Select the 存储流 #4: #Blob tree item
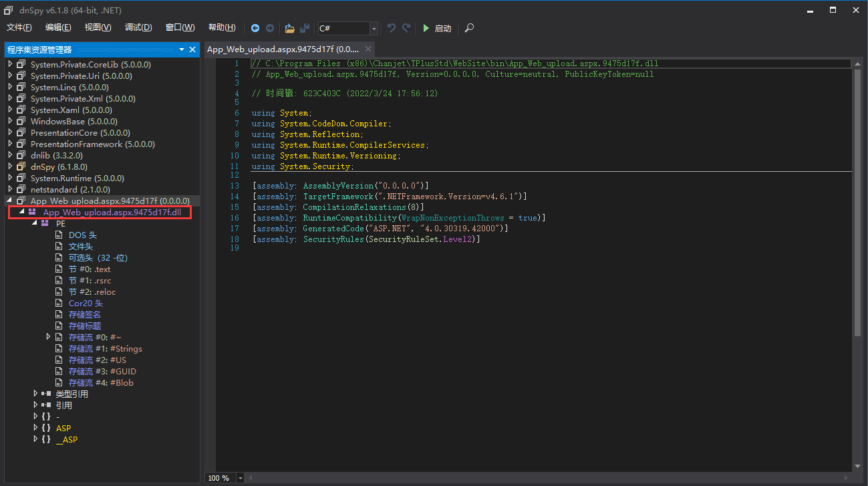Screen dimensions: 868x486 pos(101,382)
